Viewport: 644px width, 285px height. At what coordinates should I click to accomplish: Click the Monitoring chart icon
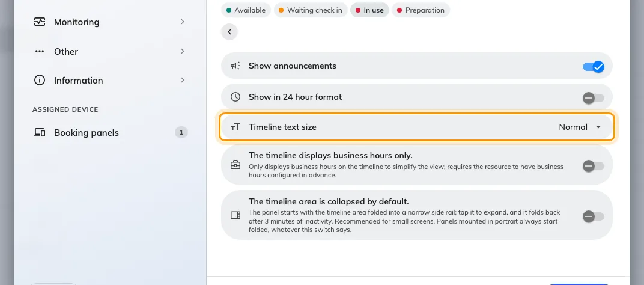(x=40, y=22)
